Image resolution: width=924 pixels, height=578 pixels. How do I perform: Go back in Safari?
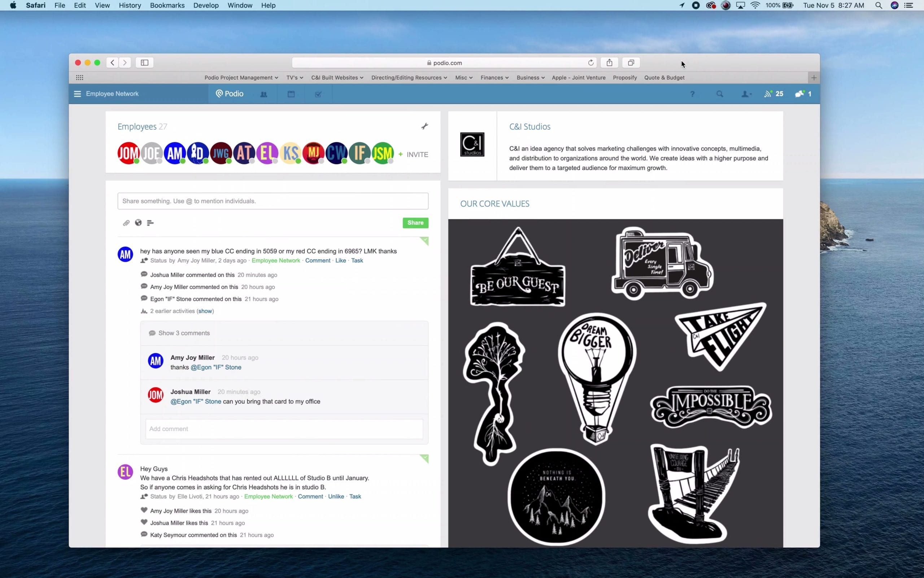(x=112, y=63)
